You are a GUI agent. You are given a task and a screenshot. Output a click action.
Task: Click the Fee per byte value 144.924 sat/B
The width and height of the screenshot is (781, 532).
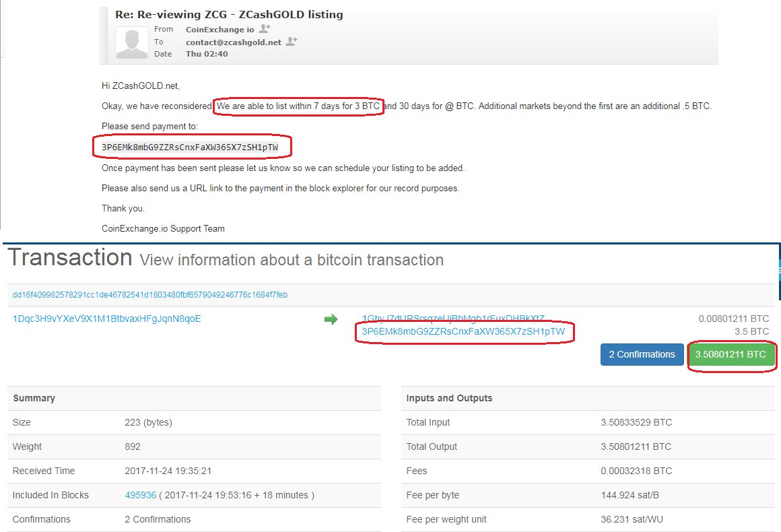click(x=630, y=495)
